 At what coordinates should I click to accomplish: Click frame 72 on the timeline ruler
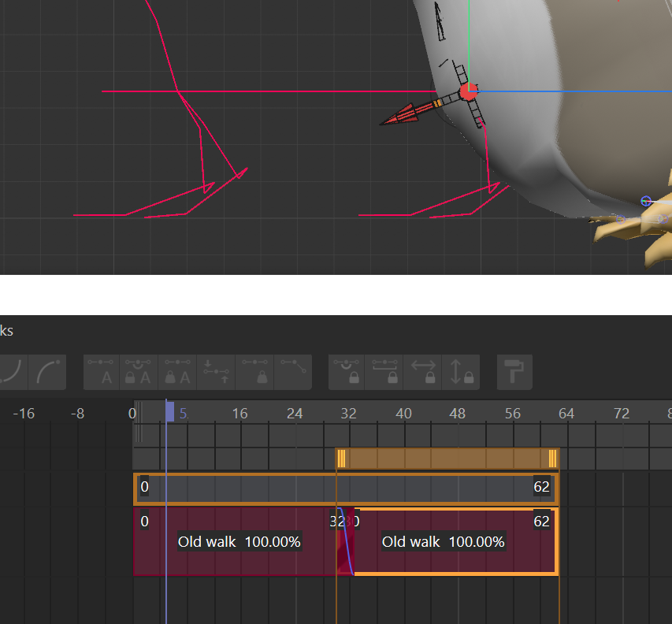click(x=622, y=414)
